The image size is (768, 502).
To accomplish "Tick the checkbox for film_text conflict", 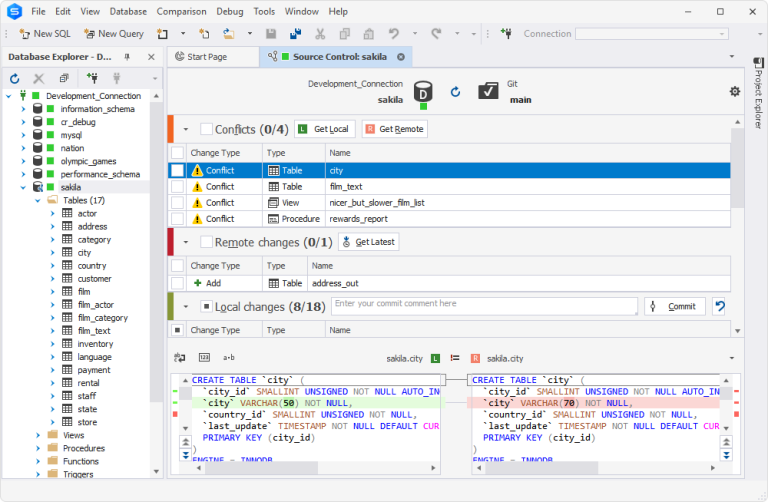I will 177,186.
